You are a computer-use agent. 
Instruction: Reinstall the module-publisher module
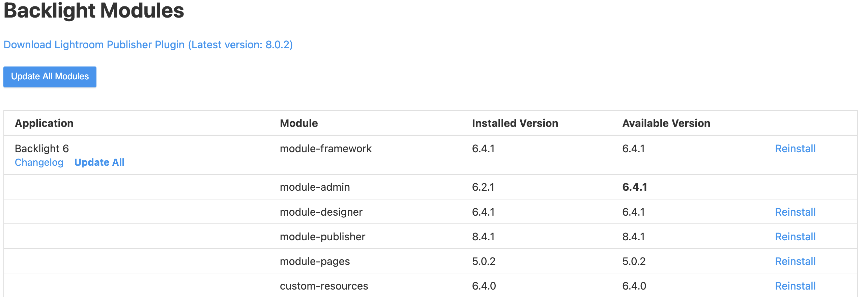tap(795, 237)
